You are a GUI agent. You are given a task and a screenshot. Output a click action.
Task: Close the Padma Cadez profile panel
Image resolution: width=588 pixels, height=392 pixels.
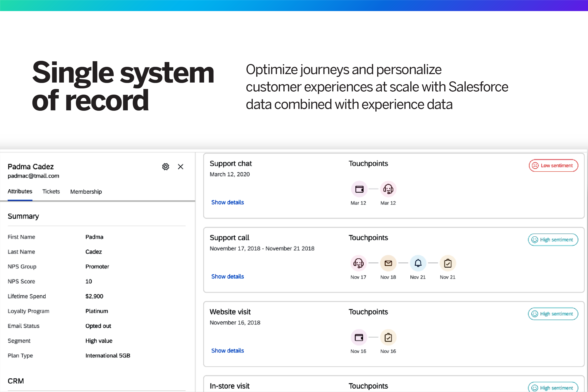click(180, 167)
